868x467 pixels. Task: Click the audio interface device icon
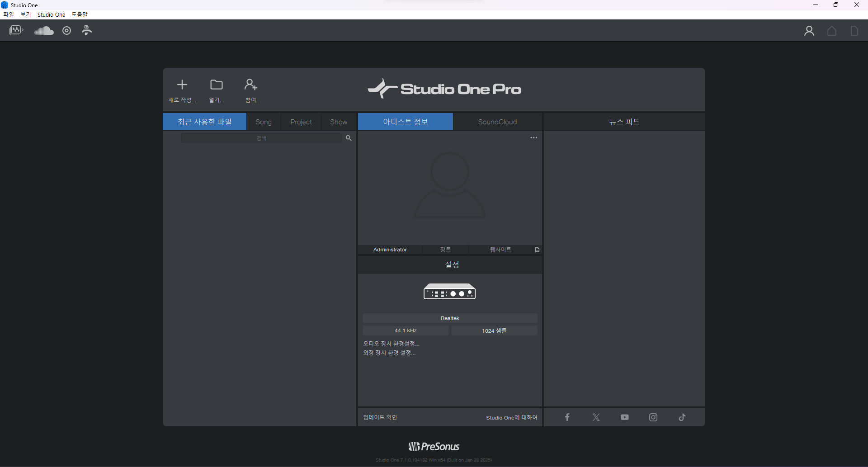coord(449,292)
